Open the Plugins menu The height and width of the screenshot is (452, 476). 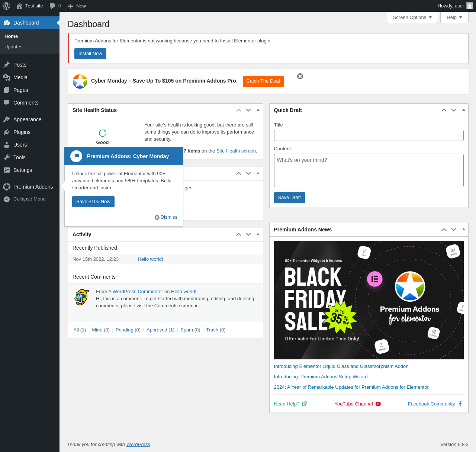pos(30,132)
